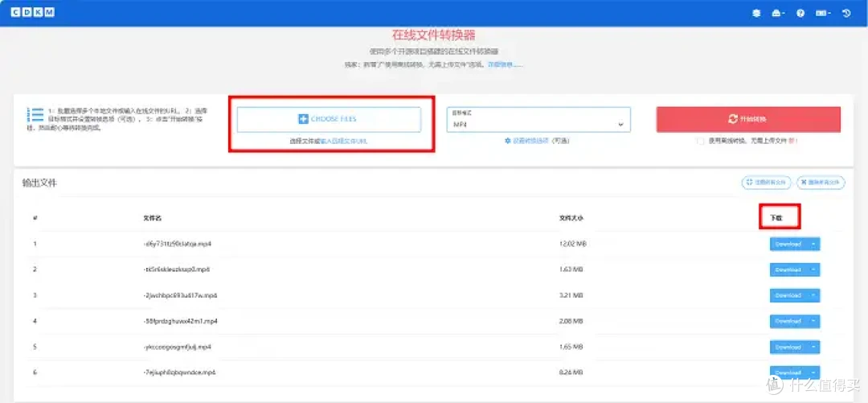Open the stacked layers icon in header
The image size is (868, 403).
[757, 14]
